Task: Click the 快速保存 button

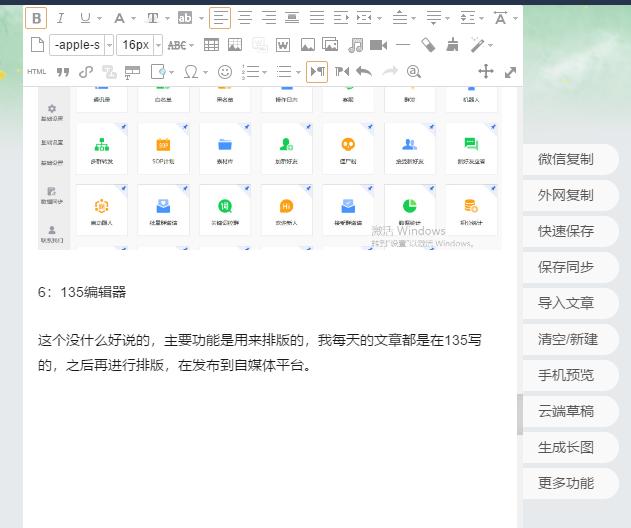Action: click(566, 231)
